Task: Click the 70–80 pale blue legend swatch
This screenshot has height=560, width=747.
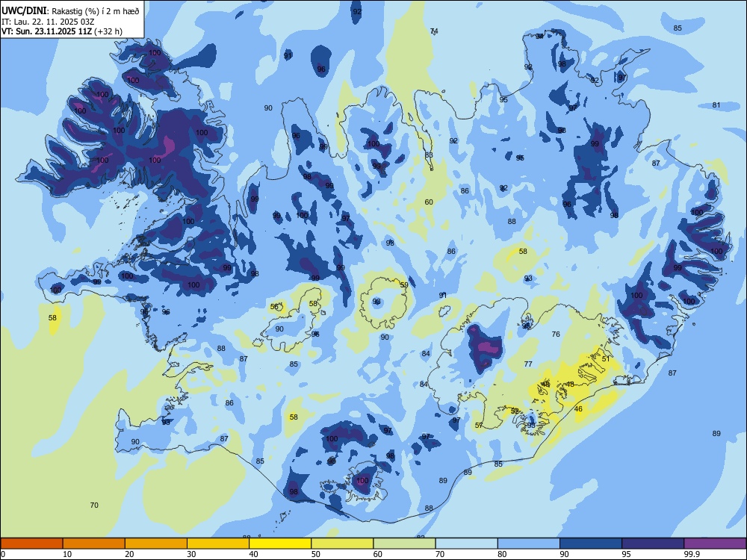Action: 466,544
